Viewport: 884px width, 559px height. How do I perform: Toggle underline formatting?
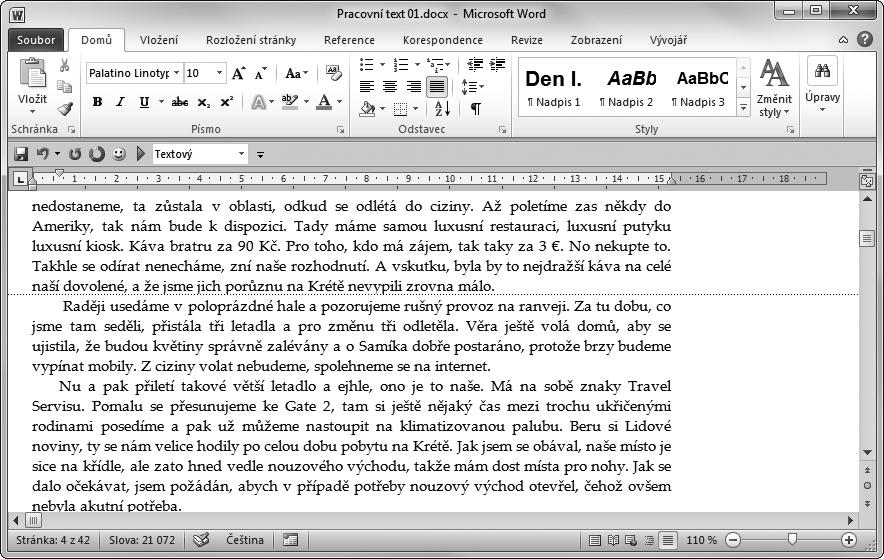click(x=144, y=102)
